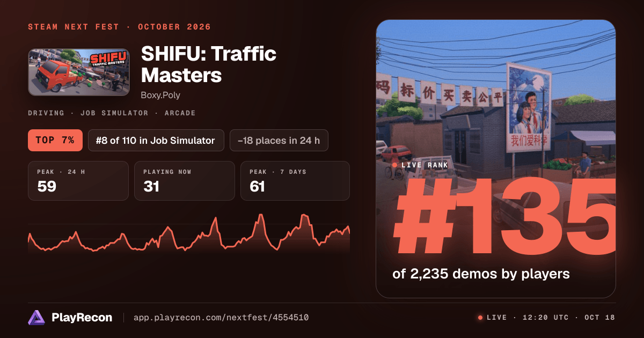Click the large #135 live rank number
The image size is (644, 338).
[504, 217]
